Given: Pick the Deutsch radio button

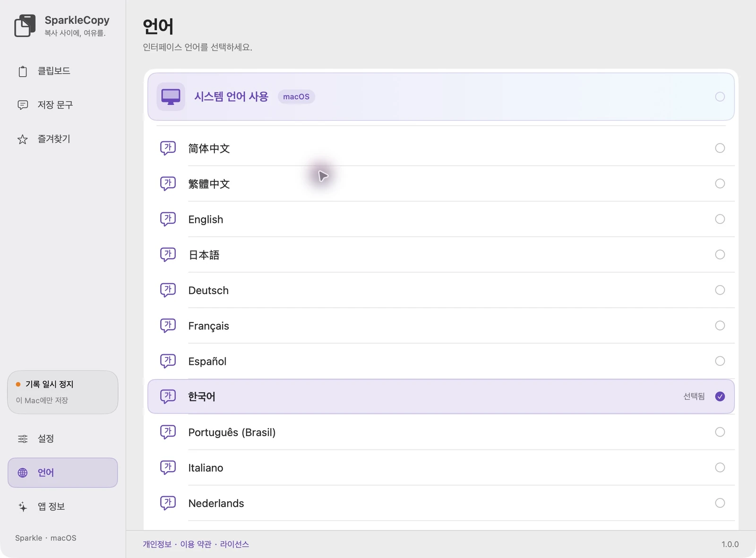Looking at the screenshot, I should 720,290.
